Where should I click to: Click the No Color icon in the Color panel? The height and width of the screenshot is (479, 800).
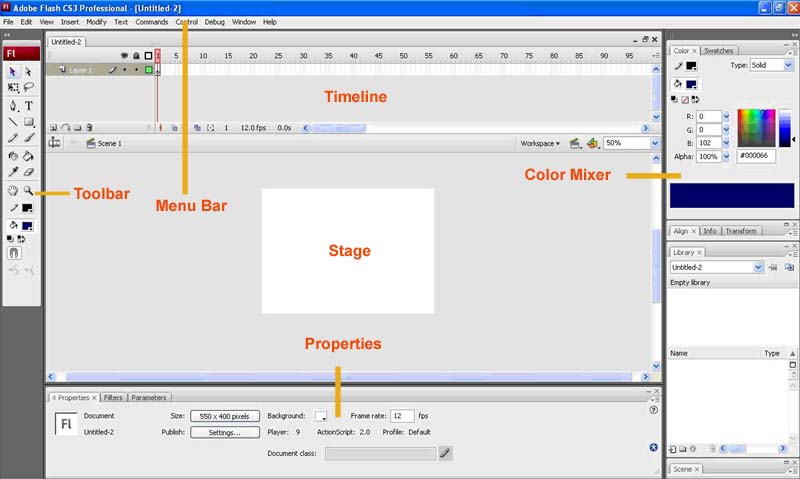pyautogui.click(x=685, y=99)
